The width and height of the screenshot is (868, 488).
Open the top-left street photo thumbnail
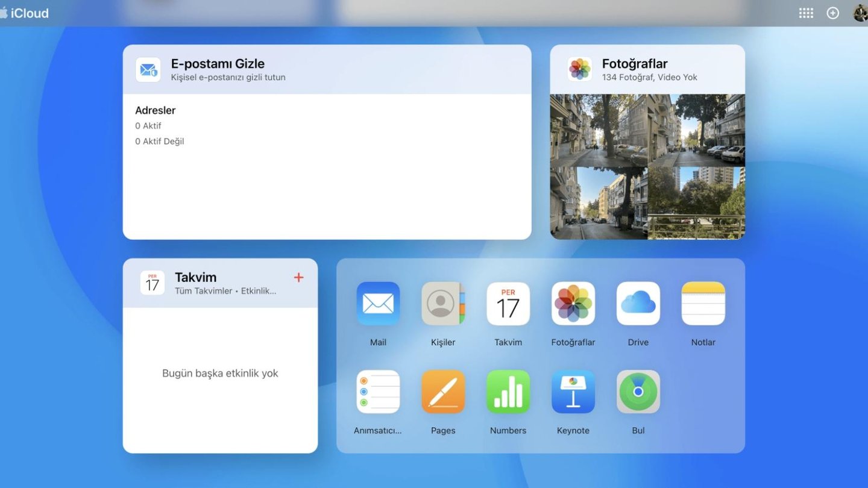point(599,130)
